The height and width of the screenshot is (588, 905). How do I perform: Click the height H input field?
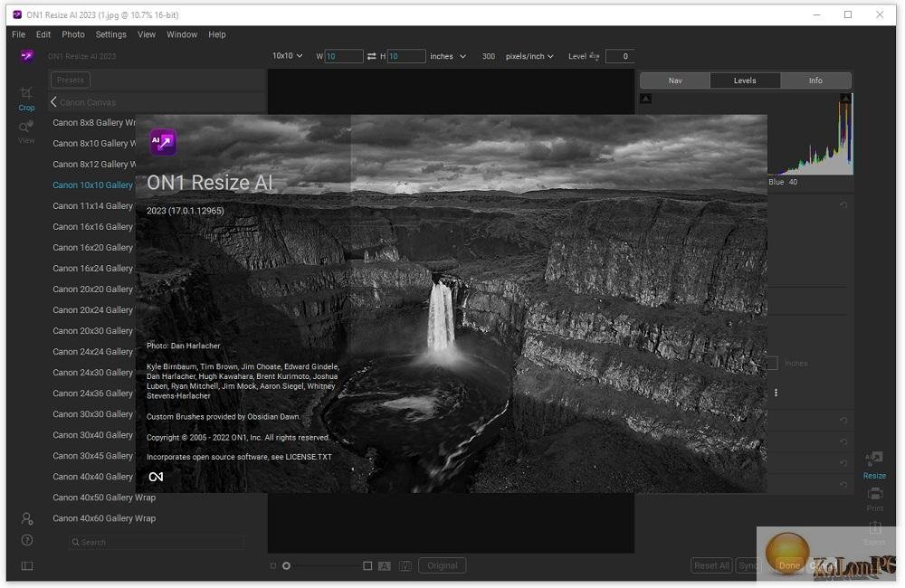tap(406, 56)
